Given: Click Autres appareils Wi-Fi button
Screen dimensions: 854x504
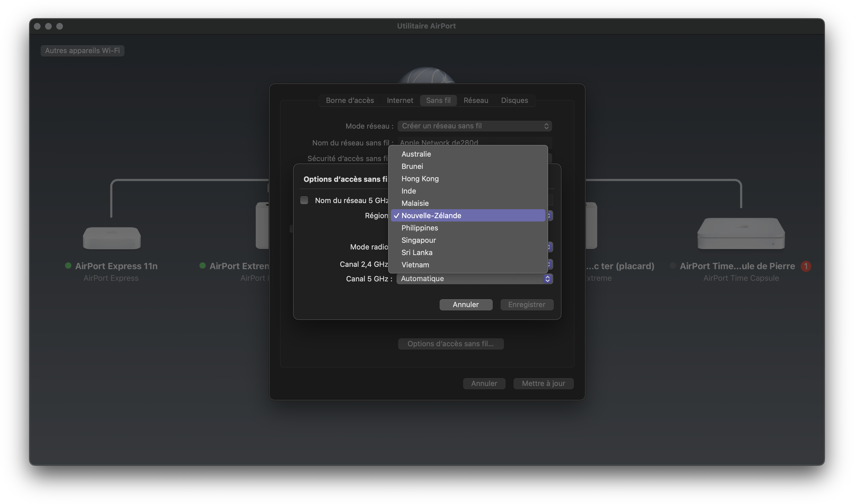Looking at the screenshot, I should point(82,51).
